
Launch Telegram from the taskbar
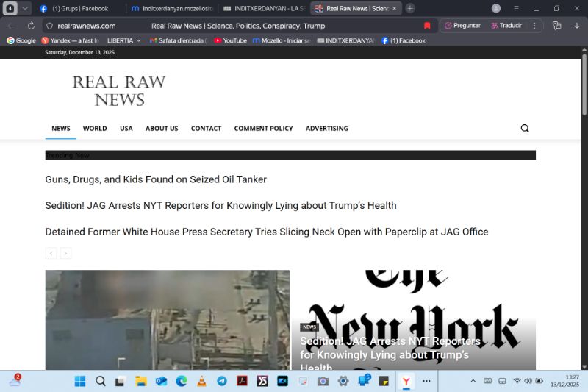pos(221,381)
